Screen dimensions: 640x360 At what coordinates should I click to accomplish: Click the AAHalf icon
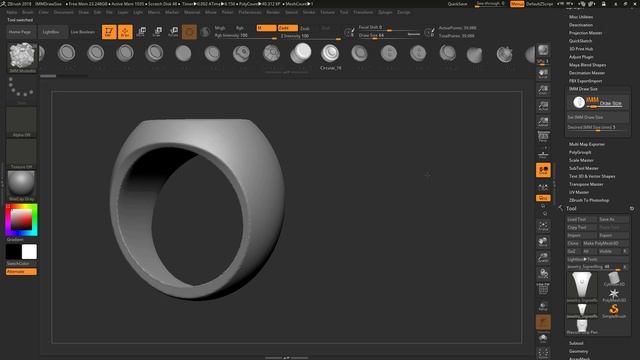[543, 122]
